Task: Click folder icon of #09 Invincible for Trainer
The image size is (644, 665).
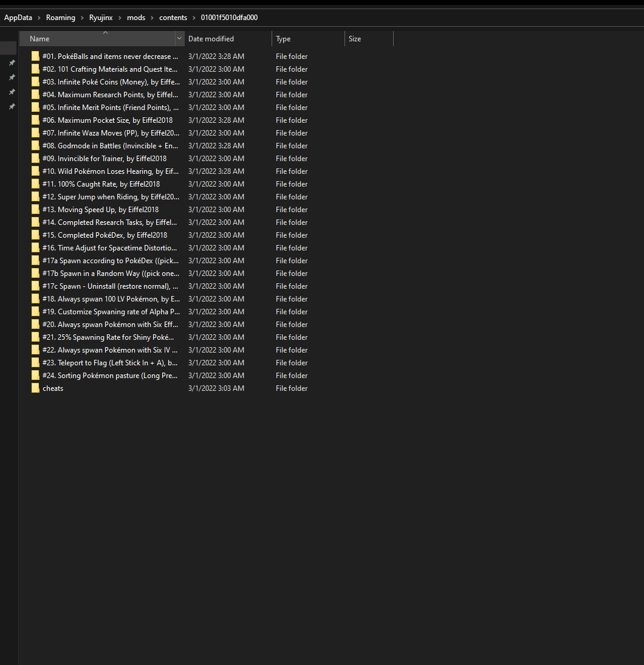Action: pyautogui.click(x=35, y=158)
